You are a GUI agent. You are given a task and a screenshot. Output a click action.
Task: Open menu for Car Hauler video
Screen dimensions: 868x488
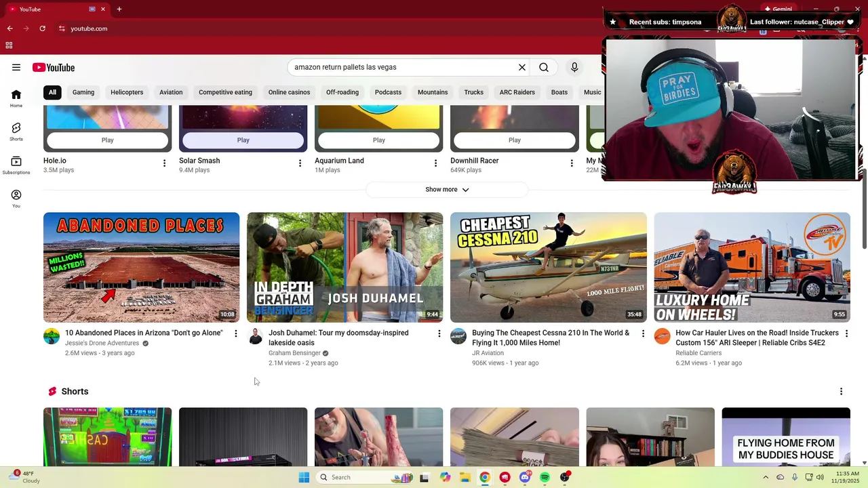pyautogui.click(x=846, y=333)
